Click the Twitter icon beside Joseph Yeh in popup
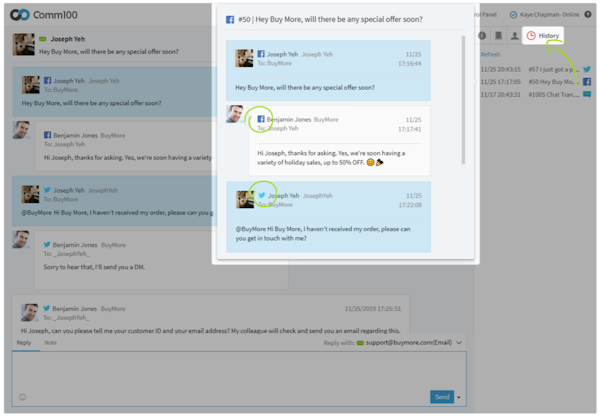The image size is (600, 416). (x=262, y=195)
